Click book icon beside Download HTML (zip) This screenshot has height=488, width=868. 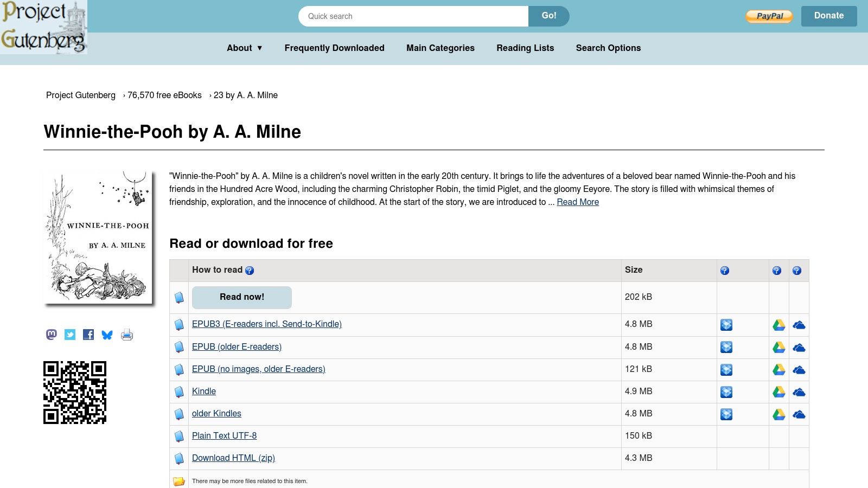pyautogui.click(x=179, y=458)
